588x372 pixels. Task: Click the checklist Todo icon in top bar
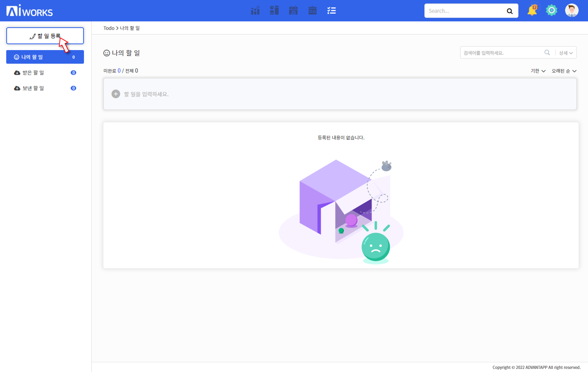(x=331, y=11)
